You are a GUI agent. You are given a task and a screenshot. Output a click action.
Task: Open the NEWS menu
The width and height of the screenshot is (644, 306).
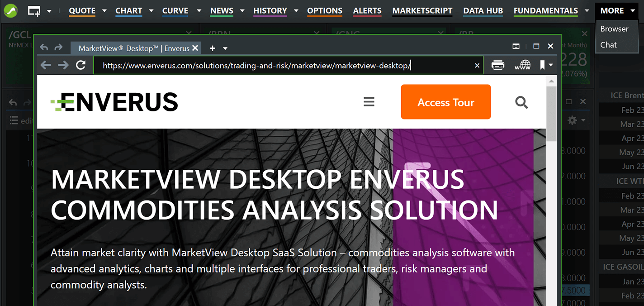click(222, 11)
